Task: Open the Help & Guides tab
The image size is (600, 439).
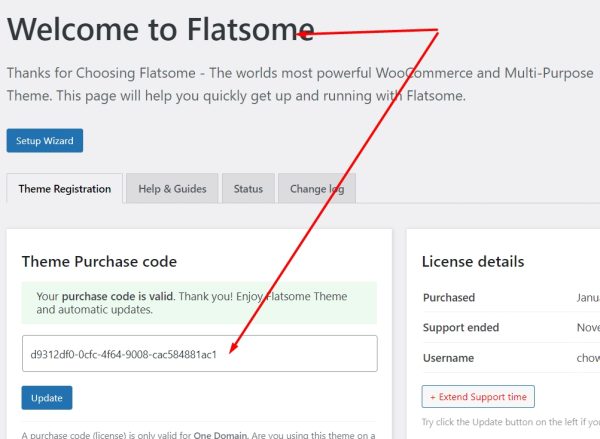Action: click(x=172, y=189)
